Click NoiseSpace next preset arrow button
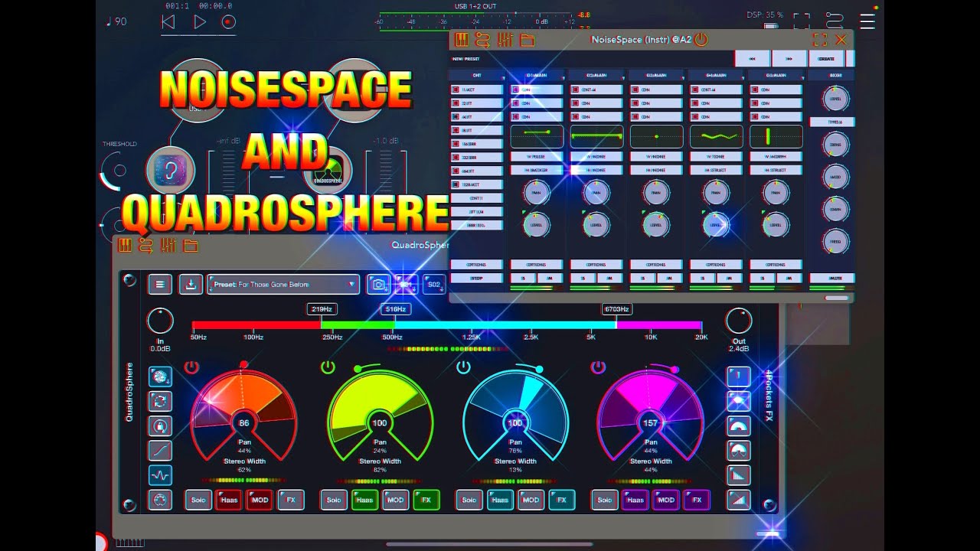This screenshot has height=551, width=980. pyautogui.click(x=789, y=59)
